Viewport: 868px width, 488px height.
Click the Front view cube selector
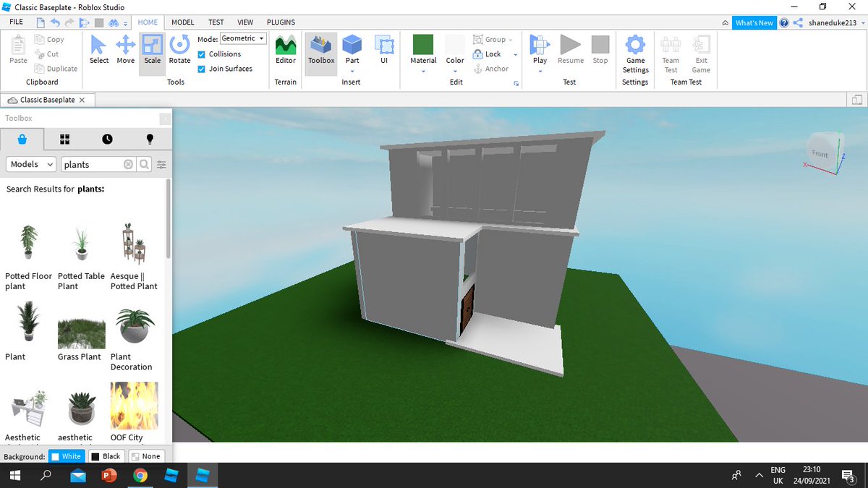pyautogui.click(x=820, y=153)
